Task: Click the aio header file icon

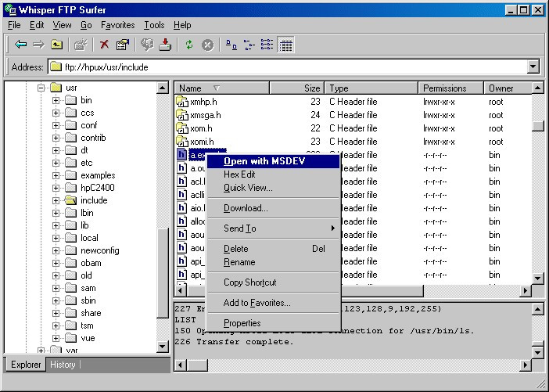Action: click(181, 207)
